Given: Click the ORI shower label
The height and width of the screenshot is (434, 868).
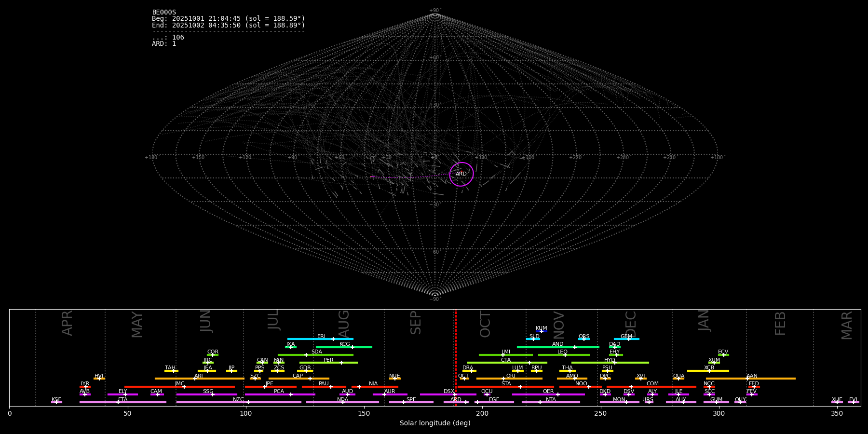Looking at the screenshot, I should pyautogui.click(x=511, y=376).
